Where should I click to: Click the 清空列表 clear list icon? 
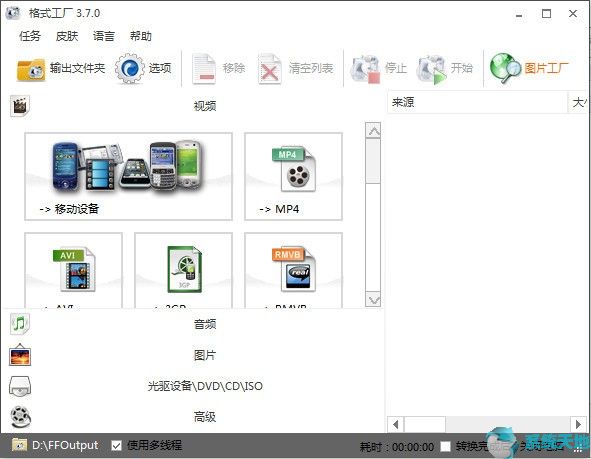click(x=269, y=69)
